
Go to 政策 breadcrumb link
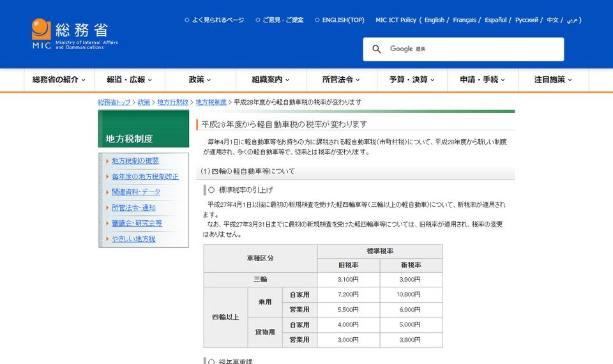144,102
